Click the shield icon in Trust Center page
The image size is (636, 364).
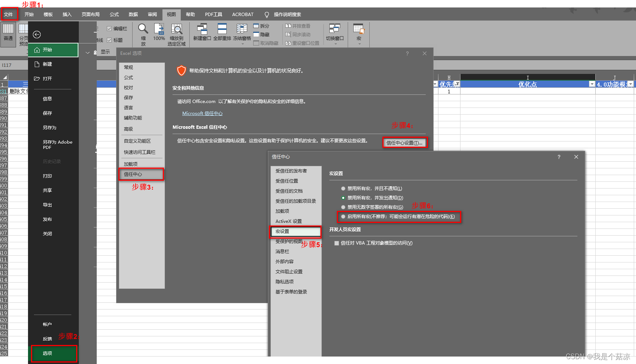pyautogui.click(x=181, y=70)
